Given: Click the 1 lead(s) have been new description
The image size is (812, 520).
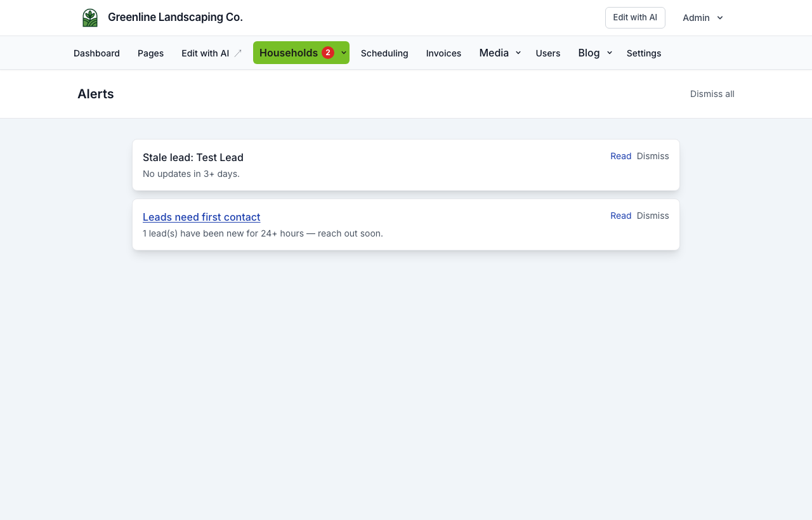Looking at the screenshot, I should [263, 233].
